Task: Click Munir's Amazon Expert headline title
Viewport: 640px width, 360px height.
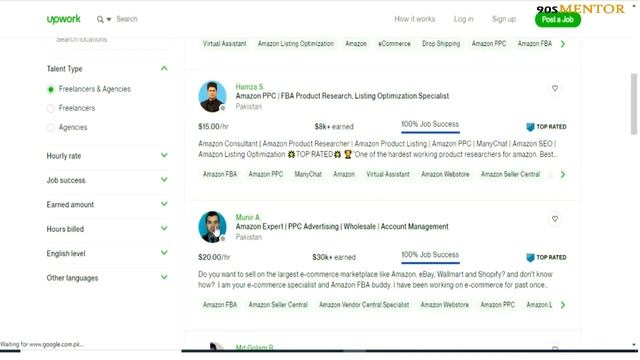Action: tap(342, 227)
